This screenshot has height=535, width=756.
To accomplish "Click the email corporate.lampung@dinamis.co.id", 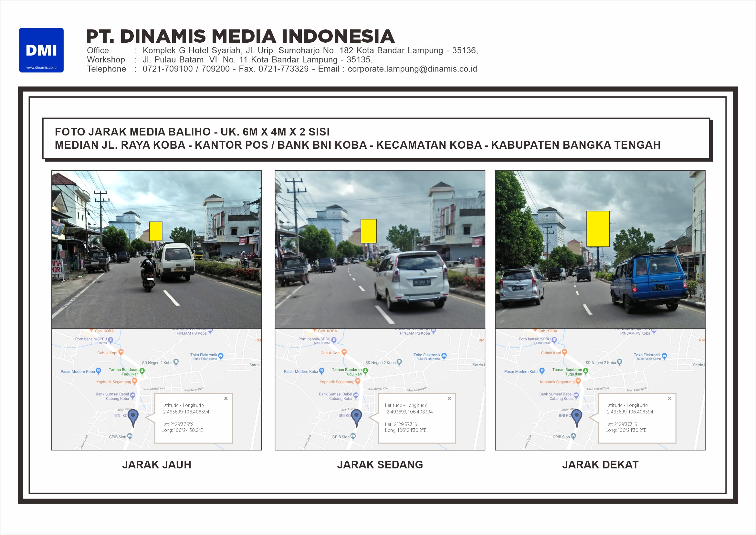I will click(x=412, y=69).
